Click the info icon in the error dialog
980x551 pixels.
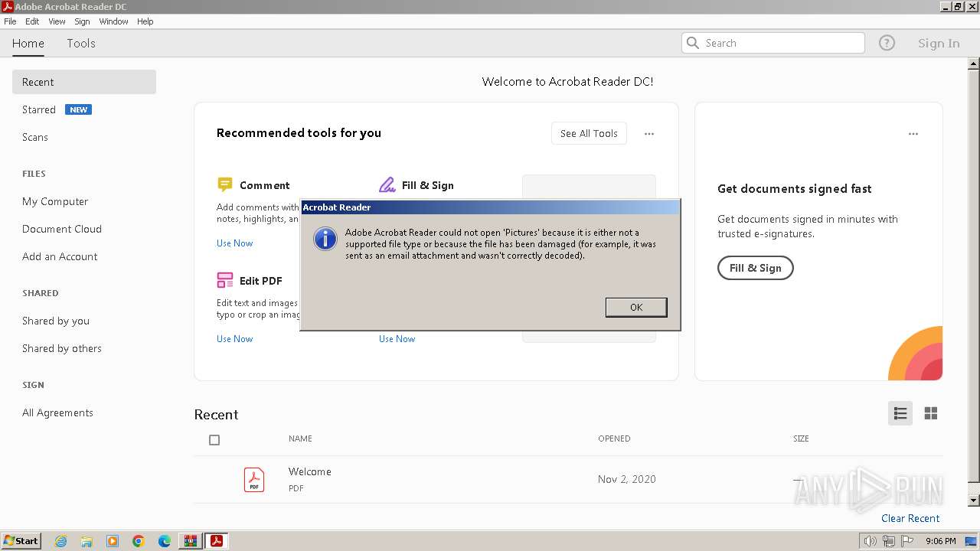click(x=325, y=239)
